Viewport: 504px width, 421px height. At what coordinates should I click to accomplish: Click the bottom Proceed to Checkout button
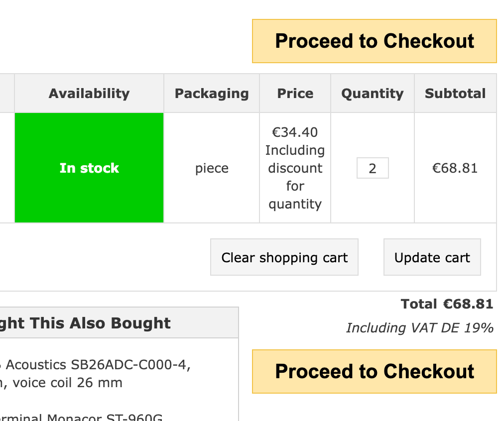[375, 372]
